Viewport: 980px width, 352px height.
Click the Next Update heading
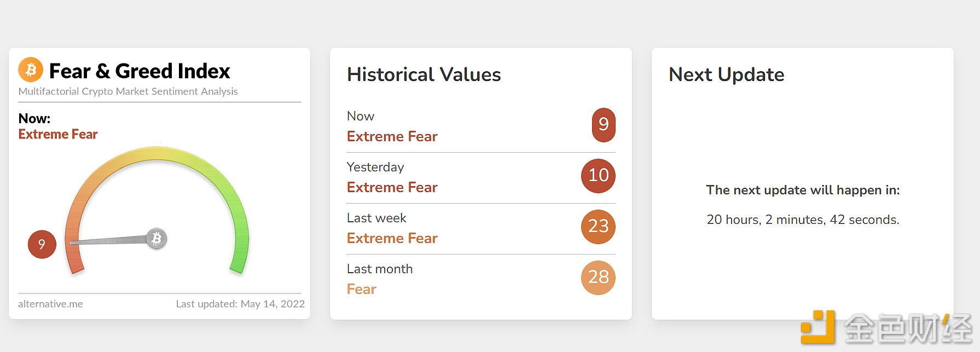coord(726,74)
